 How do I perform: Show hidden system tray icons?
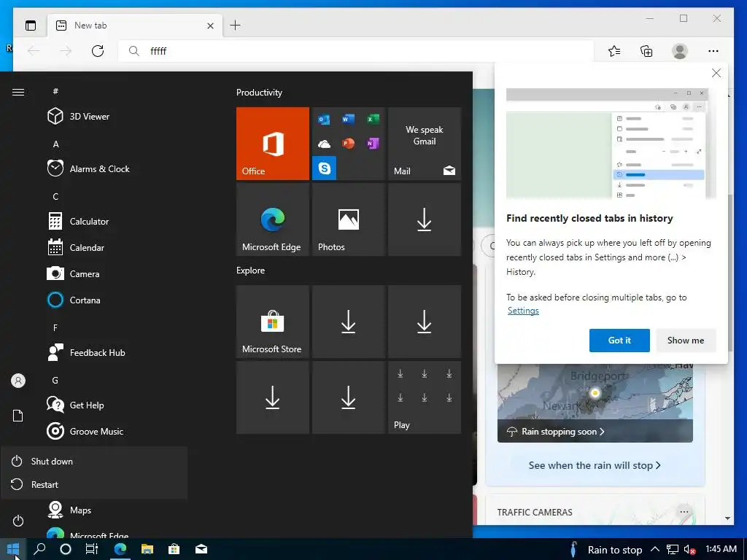[655, 549]
